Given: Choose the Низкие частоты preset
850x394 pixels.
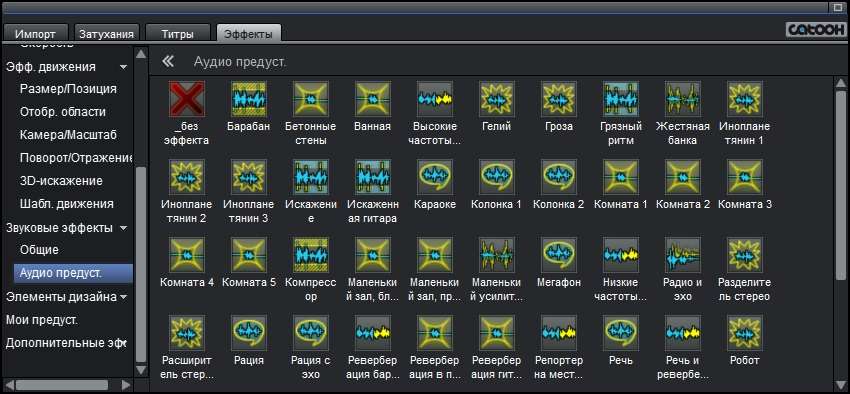Looking at the screenshot, I should 621,255.
